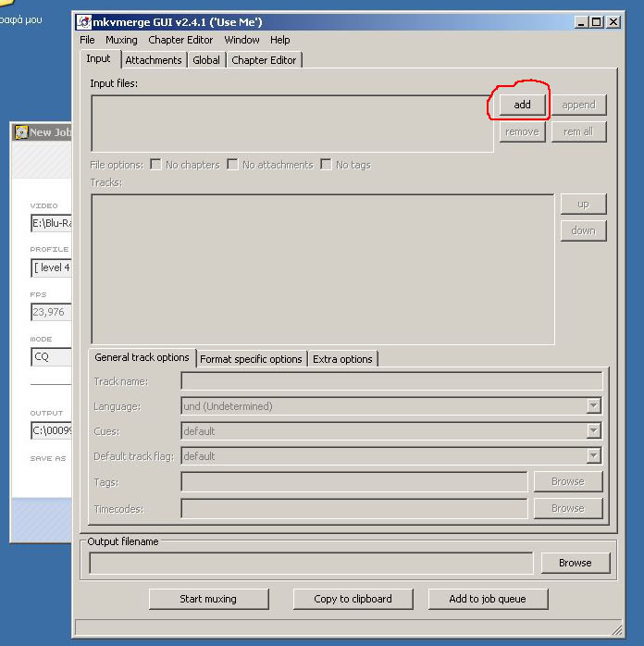Click the Tracks list box
This screenshot has width=644, height=646.
pos(323,269)
